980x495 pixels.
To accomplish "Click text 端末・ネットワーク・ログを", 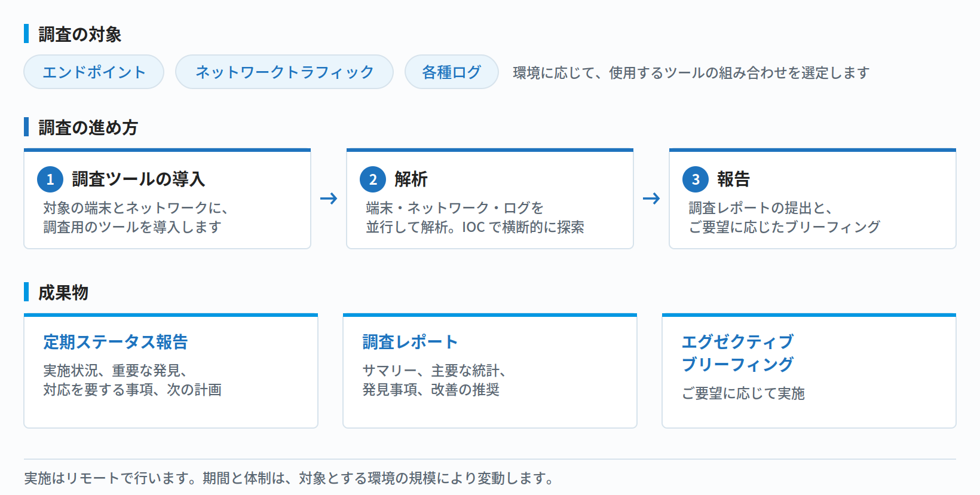I will (x=455, y=208).
